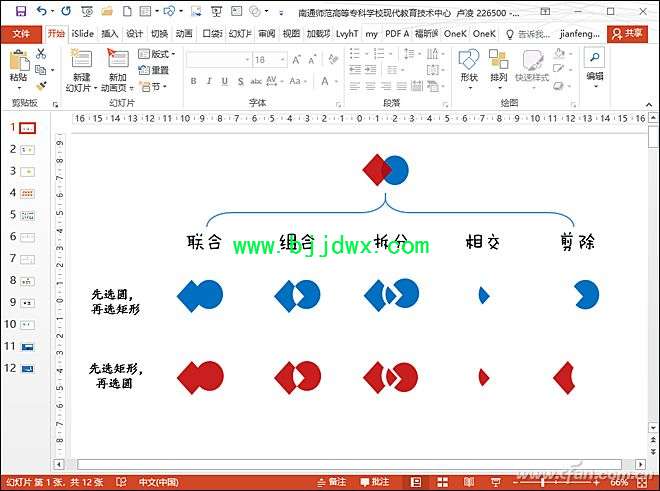Open line spacing dropdown
The width and height of the screenshot is (660, 491).
click(412, 53)
